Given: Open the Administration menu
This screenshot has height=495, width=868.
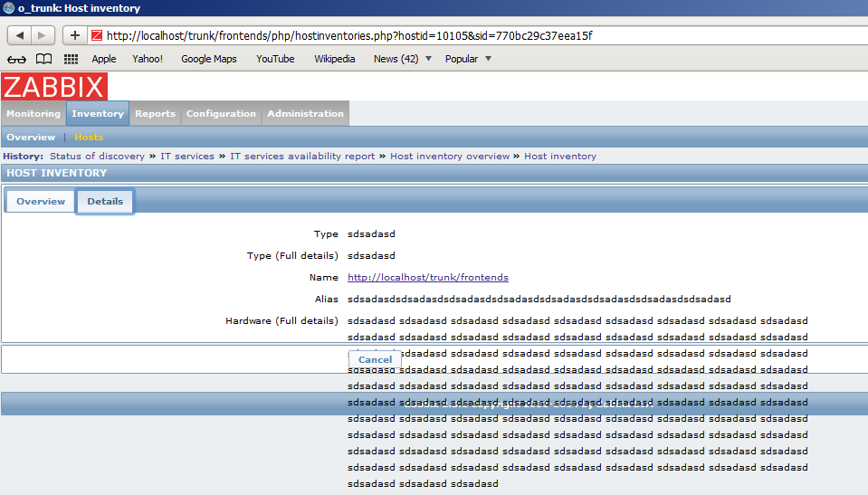Looking at the screenshot, I should [306, 113].
